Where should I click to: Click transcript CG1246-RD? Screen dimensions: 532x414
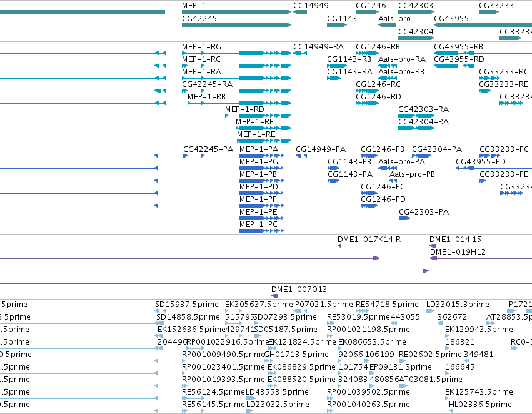[x=378, y=97]
